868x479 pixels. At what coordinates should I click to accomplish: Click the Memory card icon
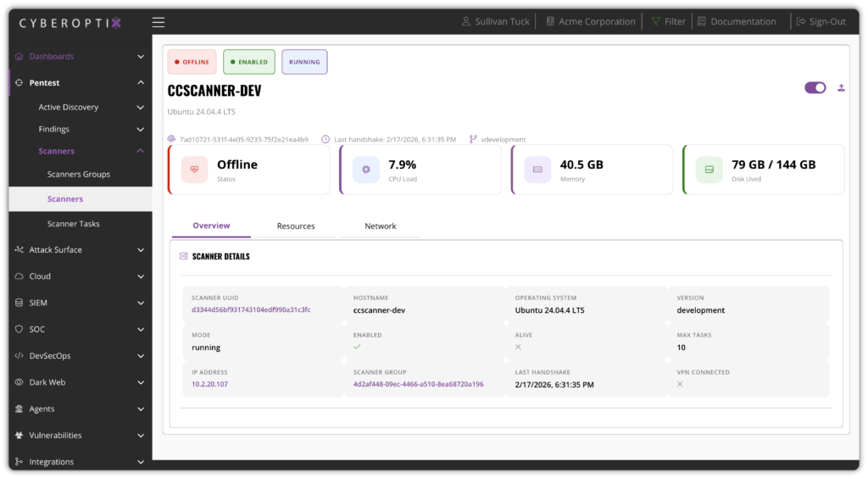(537, 170)
